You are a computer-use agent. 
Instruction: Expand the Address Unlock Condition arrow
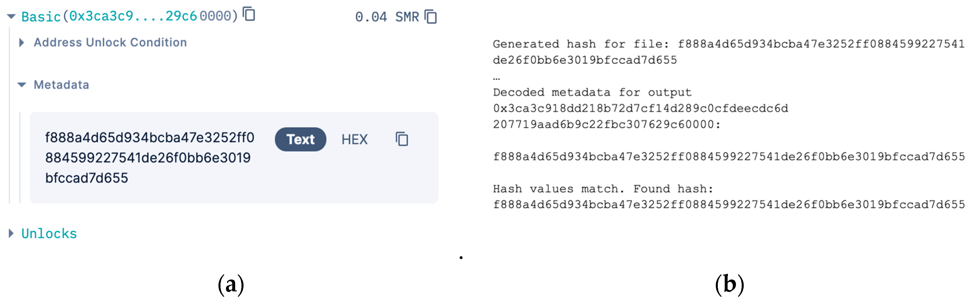pyautogui.click(x=22, y=43)
